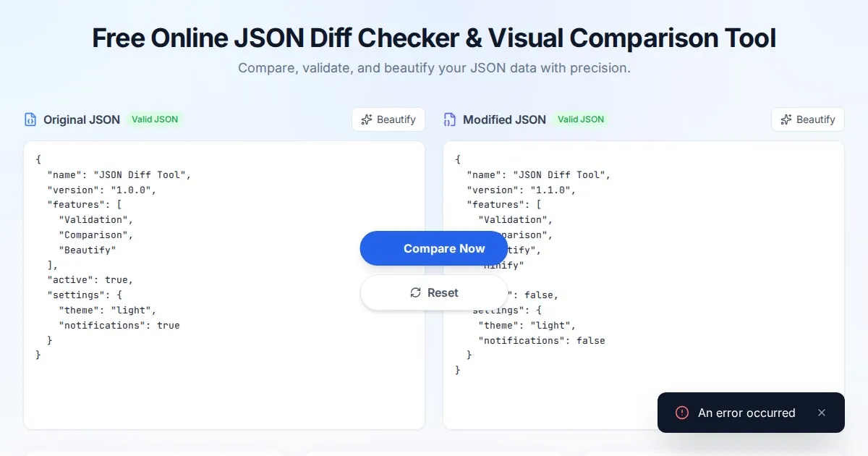Click the Modified JSON file icon

click(450, 119)
